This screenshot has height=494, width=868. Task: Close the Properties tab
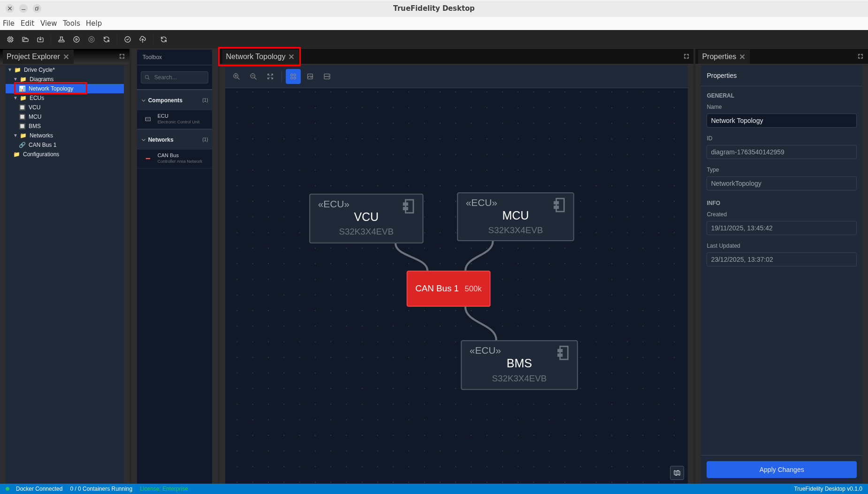(742, 57)
